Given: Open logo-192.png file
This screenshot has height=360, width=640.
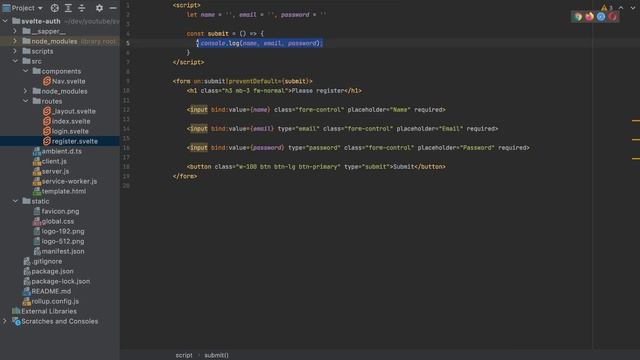Looking at the screenshot, I should pos(63,231).
